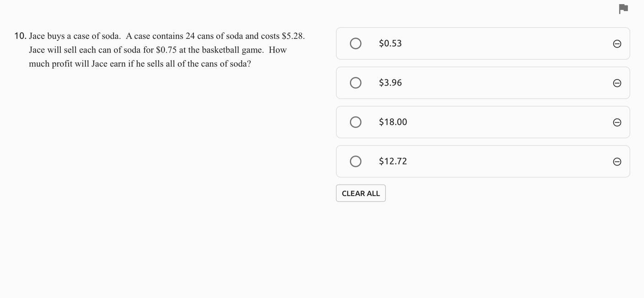Select the $0.53 radio button
The width and height of the screenshot is (644, 298).
(x=356, y=43)
